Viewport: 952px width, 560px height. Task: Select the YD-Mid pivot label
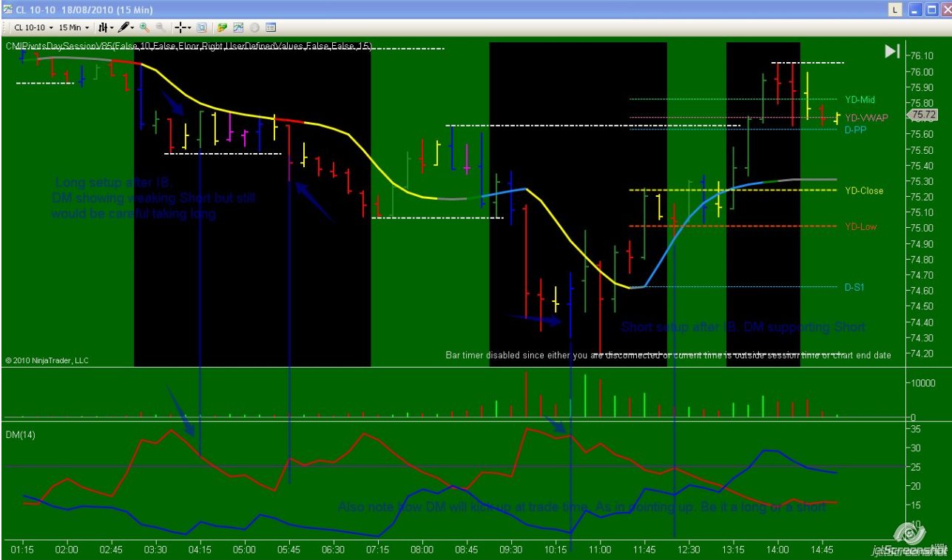pyautogui.click(x=860, y=99)
